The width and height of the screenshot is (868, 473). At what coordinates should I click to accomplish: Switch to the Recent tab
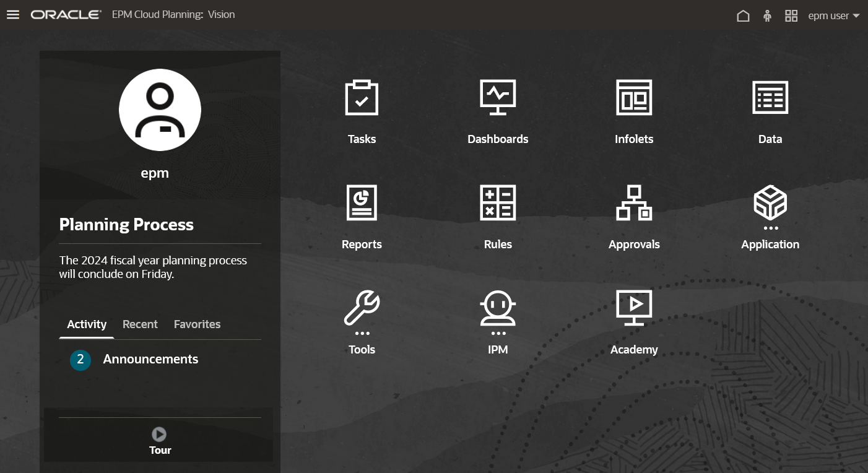click(140, 324)
